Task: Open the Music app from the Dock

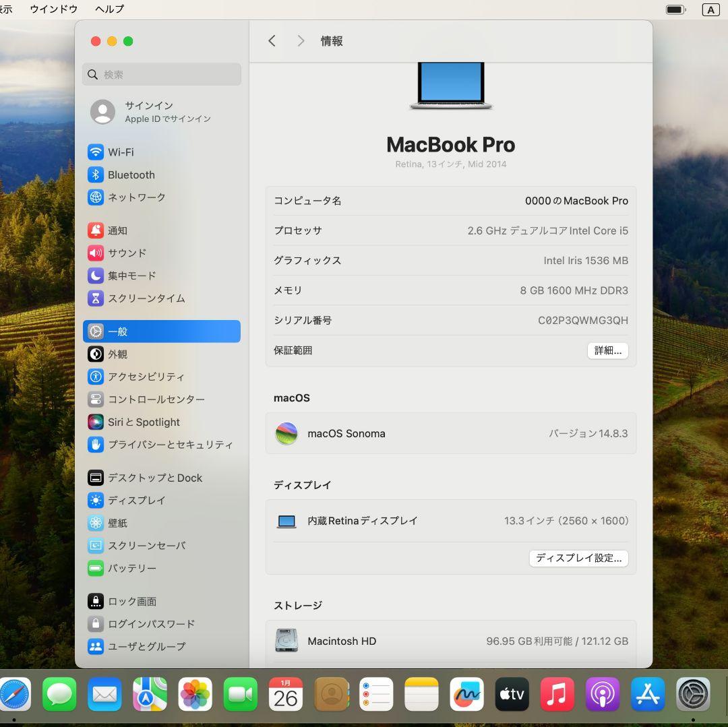Action: click(557, 694)
